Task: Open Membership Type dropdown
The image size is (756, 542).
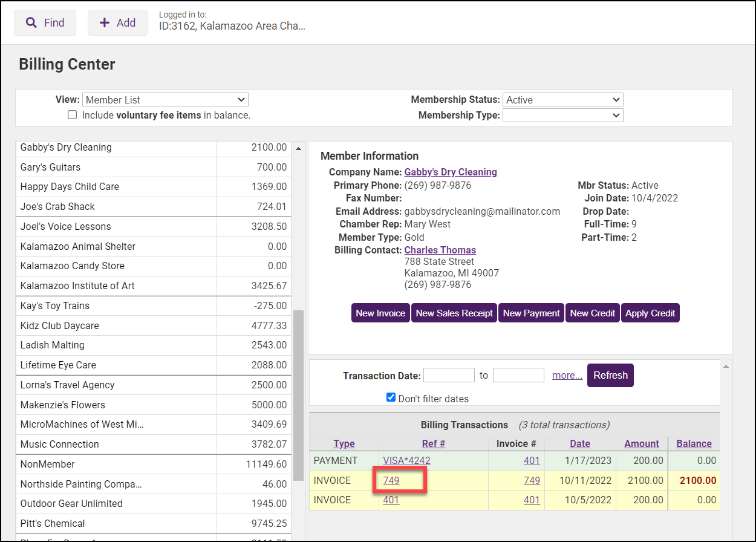Action: [x=562, y=115]
